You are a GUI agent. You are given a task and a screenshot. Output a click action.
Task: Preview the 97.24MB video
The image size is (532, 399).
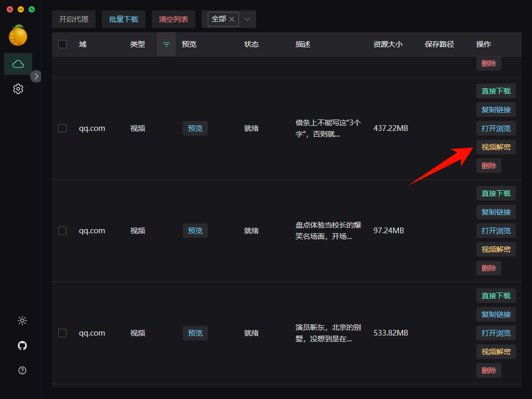195,231
